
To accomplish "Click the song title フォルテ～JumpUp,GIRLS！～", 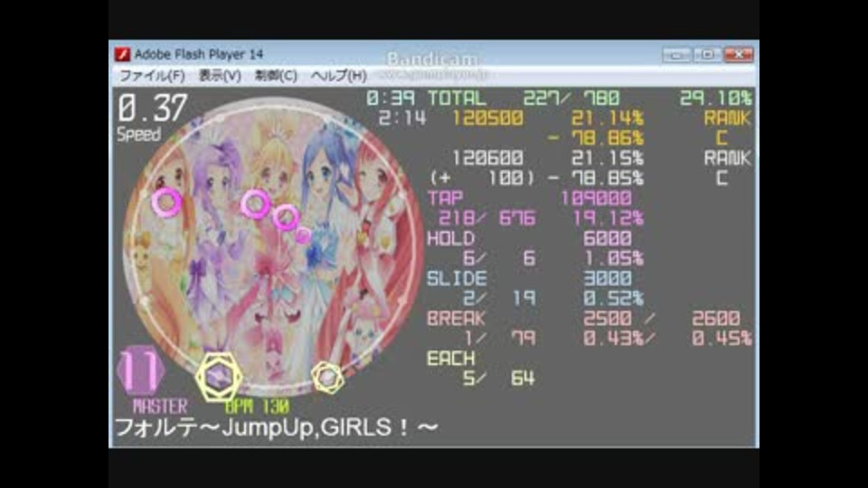I will pos(277,427).
